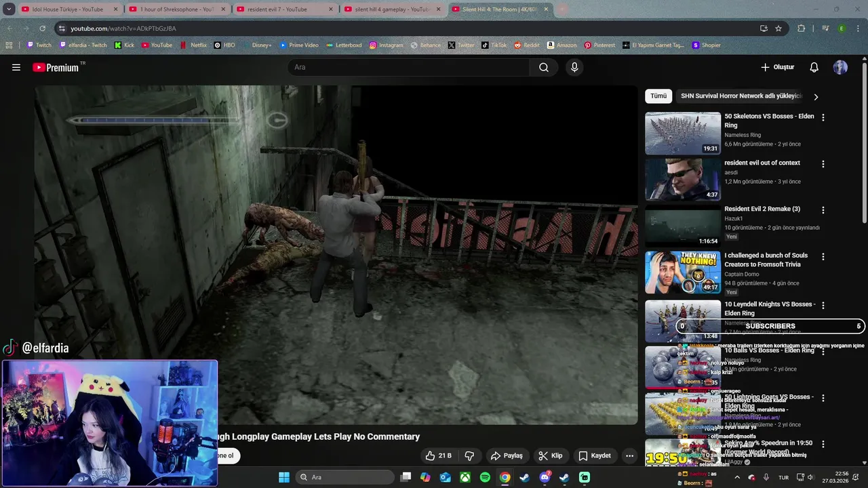Open Outlook from the taskbar
This screenshot has width=868, height=488.
point(445,477)
